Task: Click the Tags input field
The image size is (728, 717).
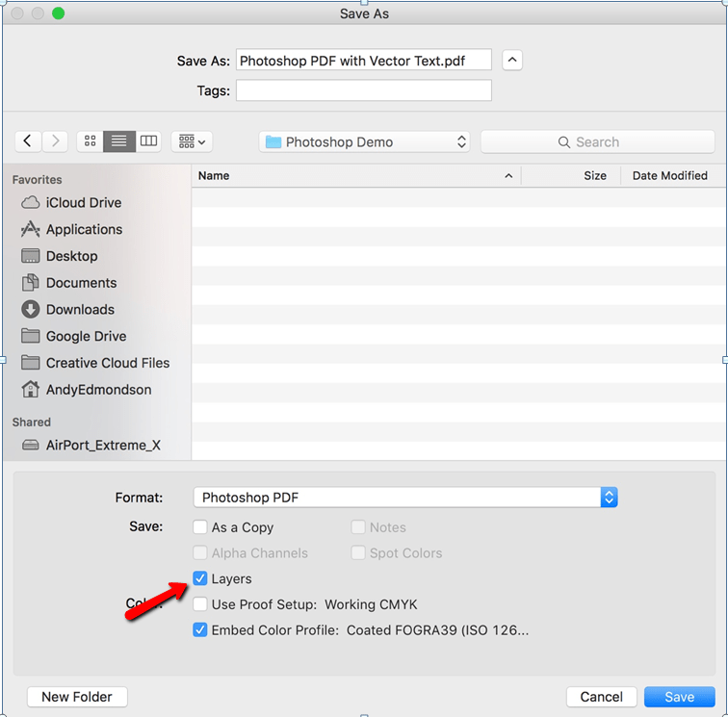Action: tap(364, 90)
